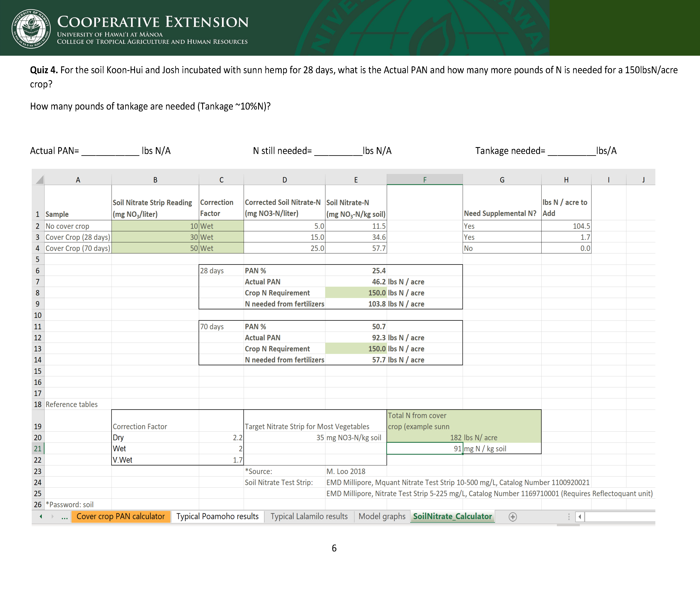Select column H header
Image resolution: width=700 pixels, height=603 pixels.
click(x=566, y=180)
